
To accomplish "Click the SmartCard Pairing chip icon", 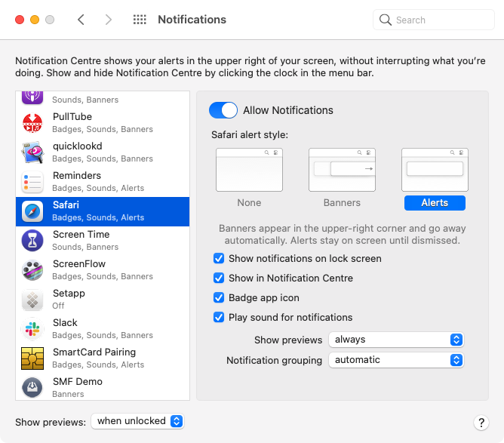I will coord(32,358).
